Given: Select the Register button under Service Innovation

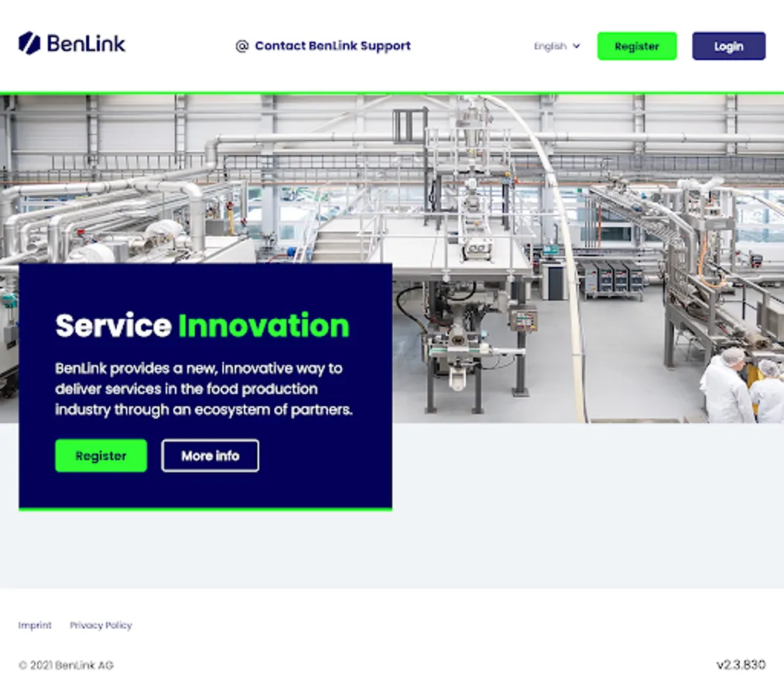Looking at the screenshot, I should pyautogui.click(x=101, y=455).
